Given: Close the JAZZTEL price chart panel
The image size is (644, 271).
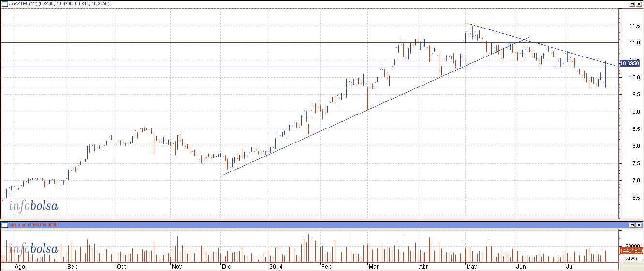Looking at the screenshot, I should click(x=639, y=3).
